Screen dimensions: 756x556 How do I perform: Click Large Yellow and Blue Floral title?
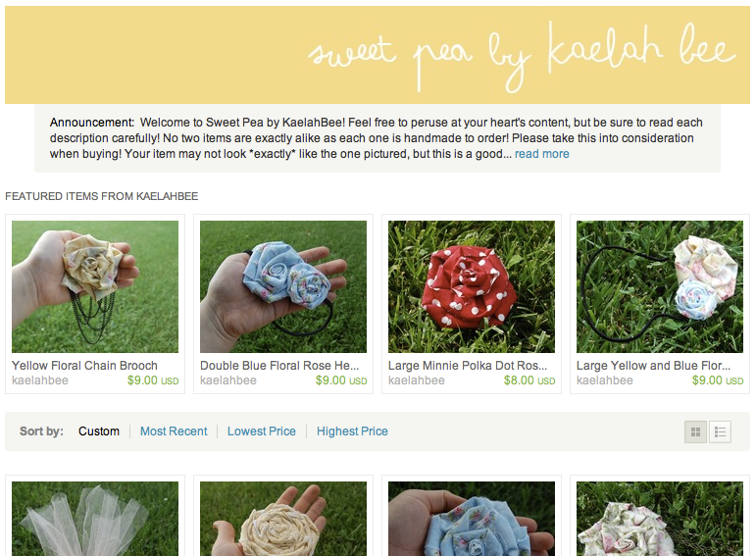click(653, 366)
